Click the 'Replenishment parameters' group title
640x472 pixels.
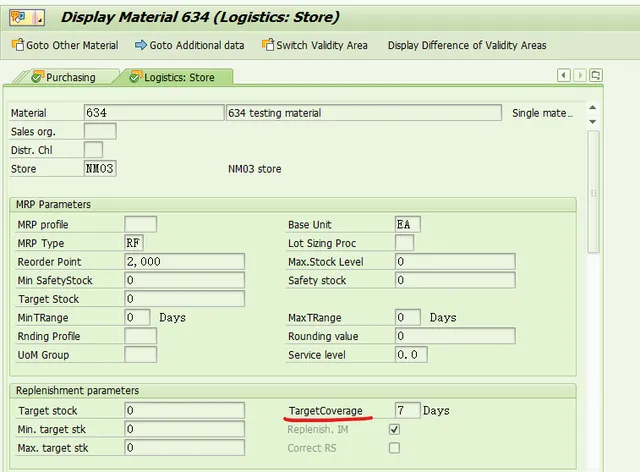pos(78,390)
